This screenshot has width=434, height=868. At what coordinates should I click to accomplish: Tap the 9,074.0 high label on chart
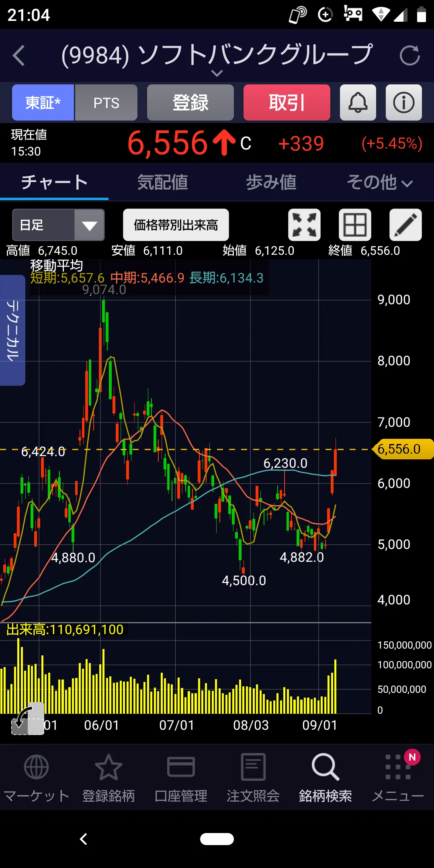104,289
